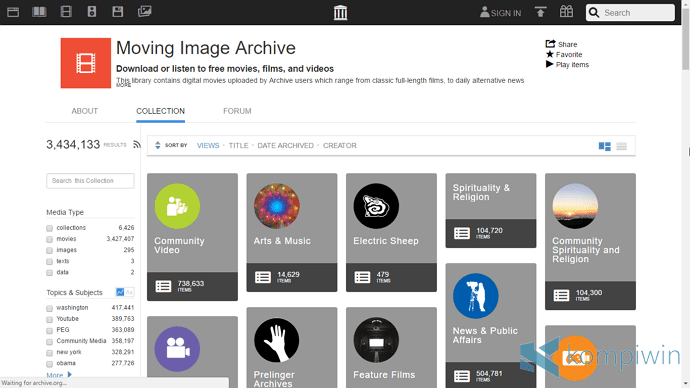Check the data media type checkbox
Image resolution: width=690 pixels, height=388 pixels.
[49, 273]
